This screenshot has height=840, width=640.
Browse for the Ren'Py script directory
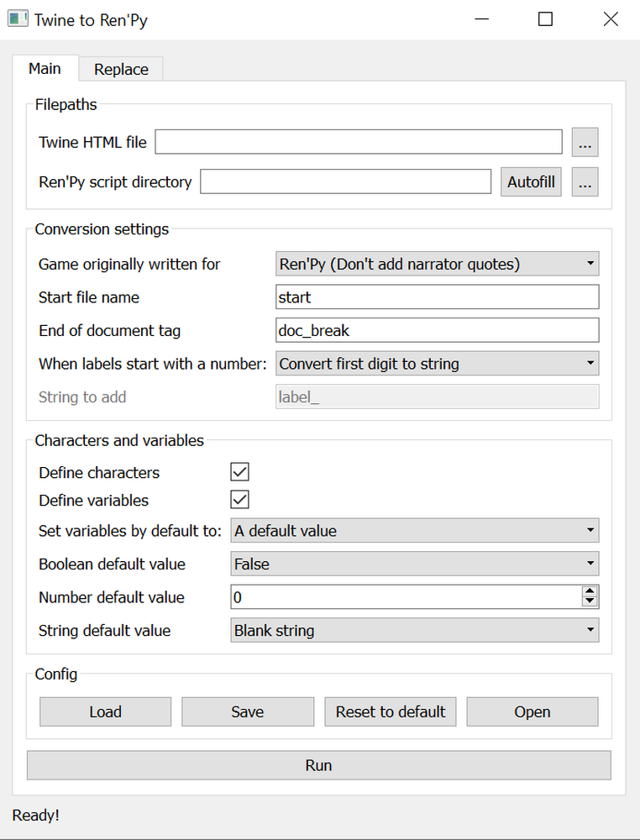click(x=585, y=181)
